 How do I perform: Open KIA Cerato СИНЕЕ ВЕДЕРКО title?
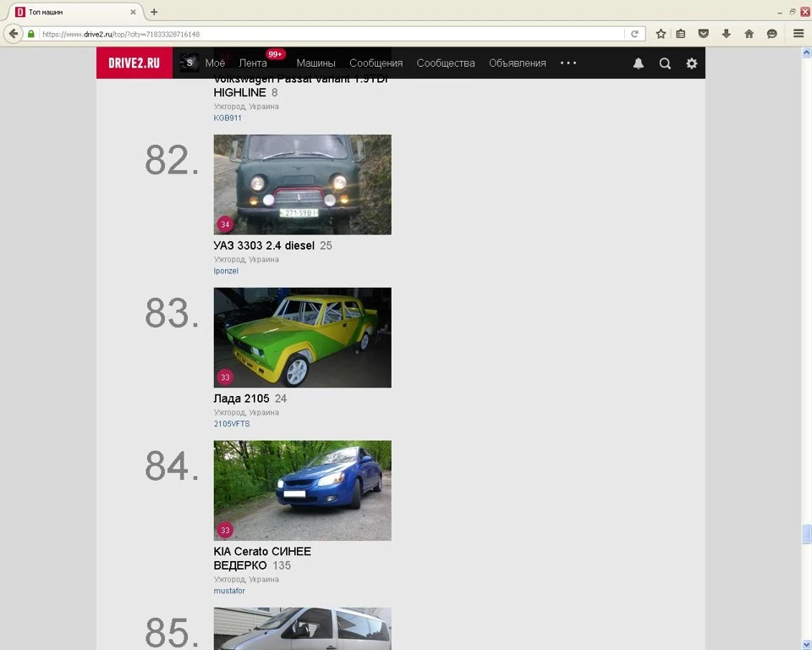click(x=262, y=559)
